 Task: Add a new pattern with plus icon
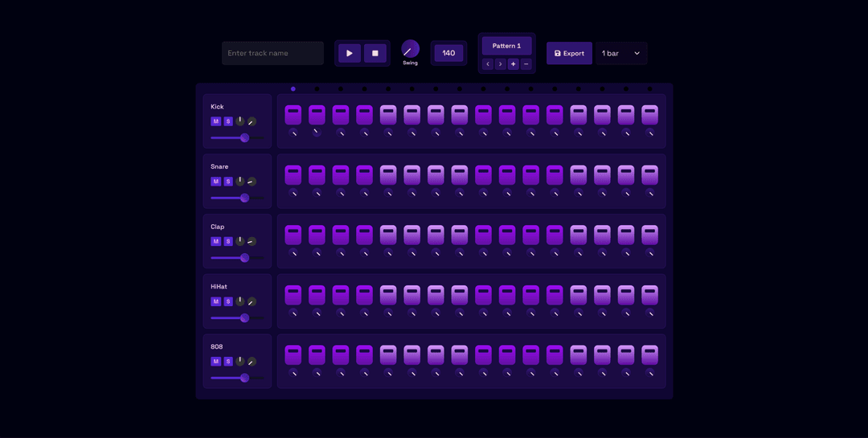coord(514,64)
